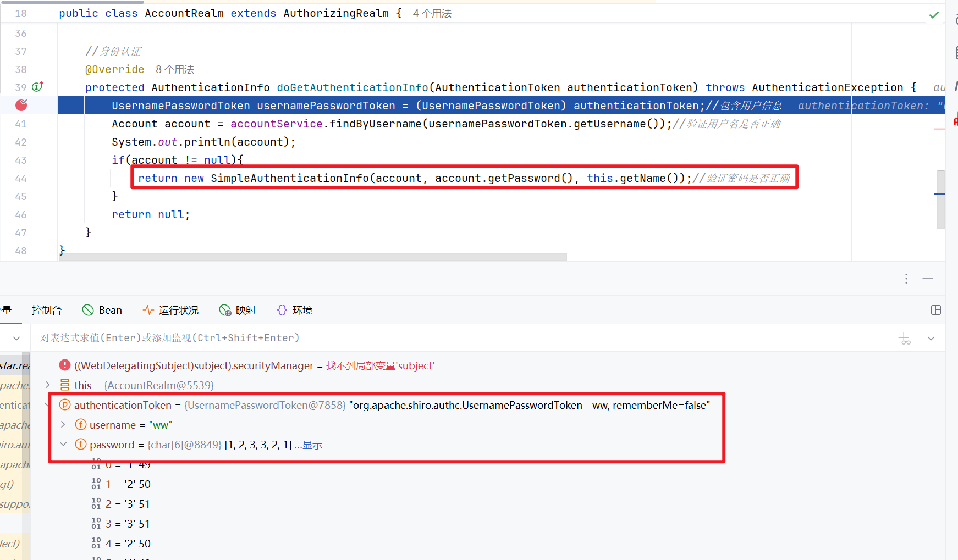This screenshot has width=958, height=560.
Task: Select the 映射 tab
Action: point(238,310)
